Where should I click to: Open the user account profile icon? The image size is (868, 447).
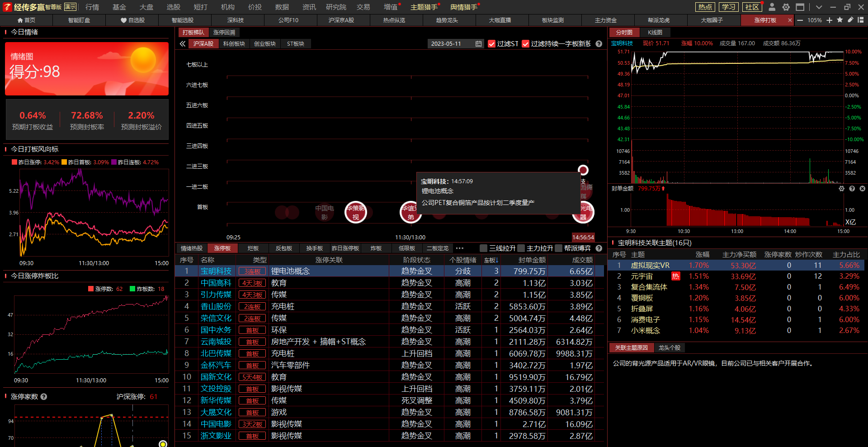click(772, 7)
